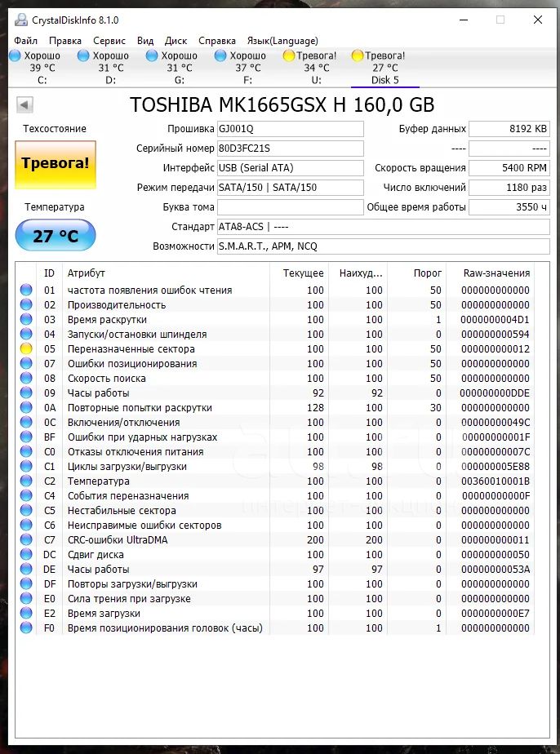Click the Режим передачи field SATA/150
Viewport: 560px width, 754px height.
tap(290, 188)
